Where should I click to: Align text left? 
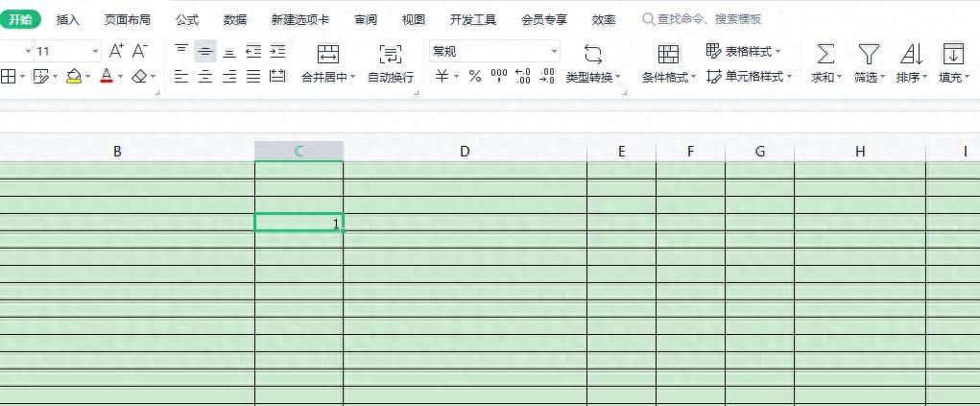(181, 76)
